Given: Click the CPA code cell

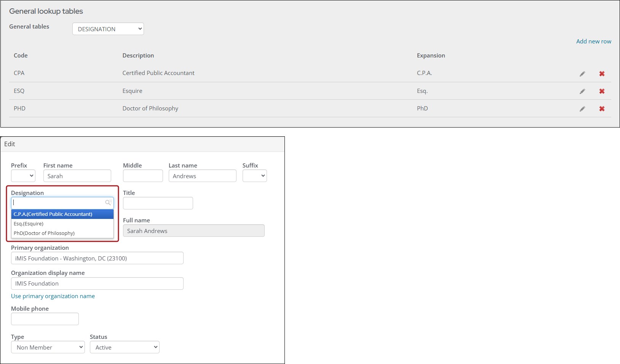Looking at the screenshot, I should click(x=19, y=73).
